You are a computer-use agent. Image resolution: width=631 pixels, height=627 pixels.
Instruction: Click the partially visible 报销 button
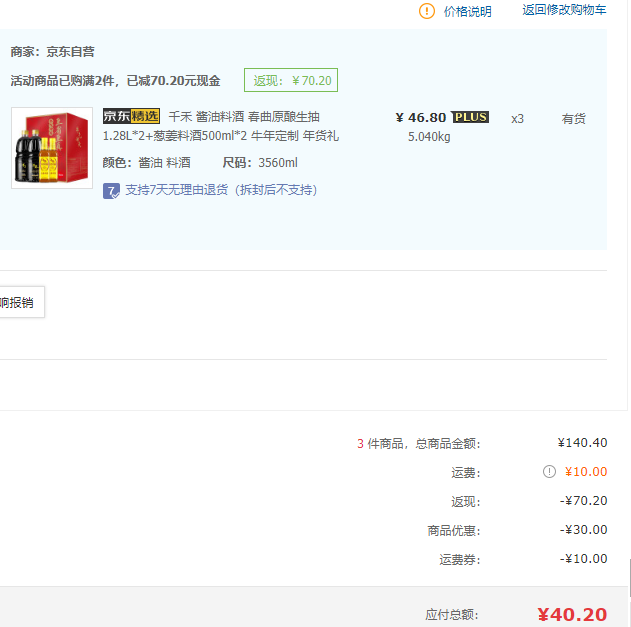(20, 302)
